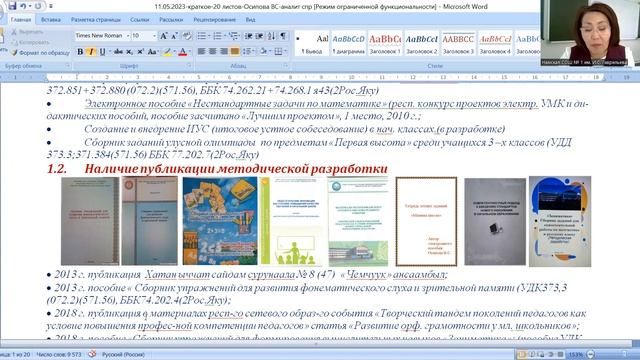Viewport: 640px width, 360px height.
Task: Undo the last action
Action: click(x=23, y=6)
